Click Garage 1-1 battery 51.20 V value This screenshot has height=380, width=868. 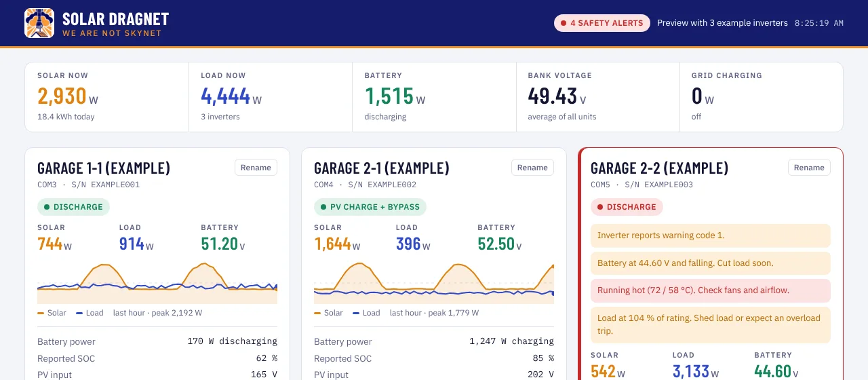coord(224,244)
